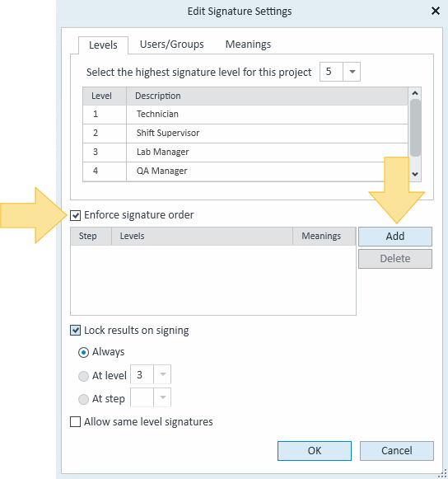Select the Lab Manager row description

point(163,153)
